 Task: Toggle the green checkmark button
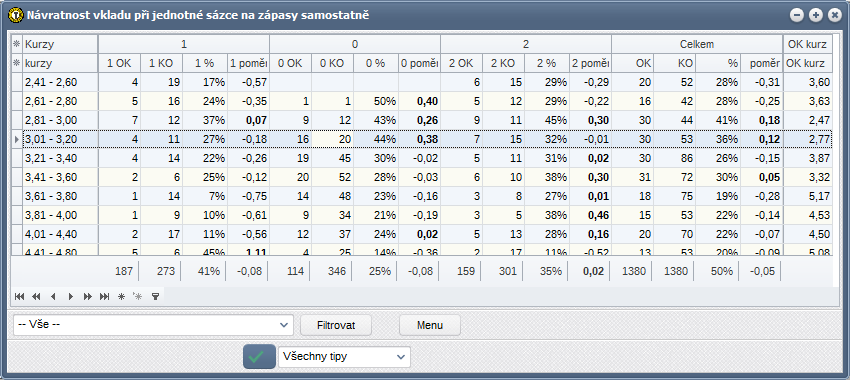point(259,357)
